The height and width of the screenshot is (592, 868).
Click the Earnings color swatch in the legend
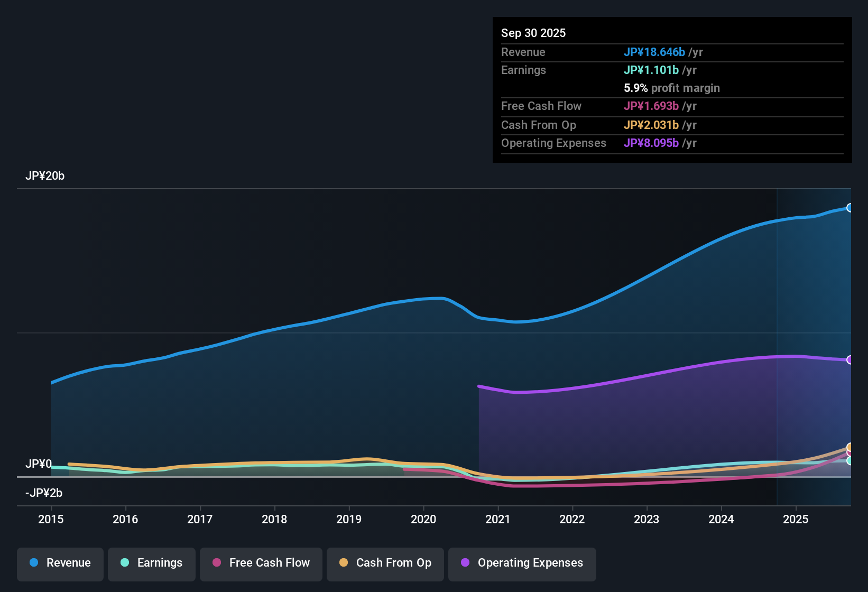[x=125, y=563]
